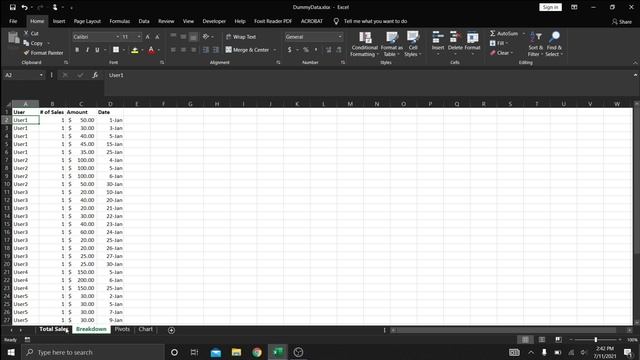Click Decrease Decimal icon
The image size is (640, 360).
339,50
